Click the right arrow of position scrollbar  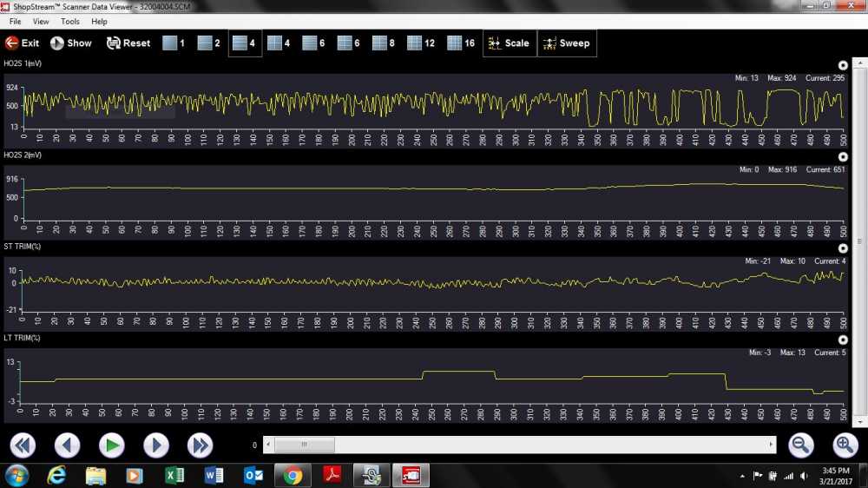pos(771,445)
